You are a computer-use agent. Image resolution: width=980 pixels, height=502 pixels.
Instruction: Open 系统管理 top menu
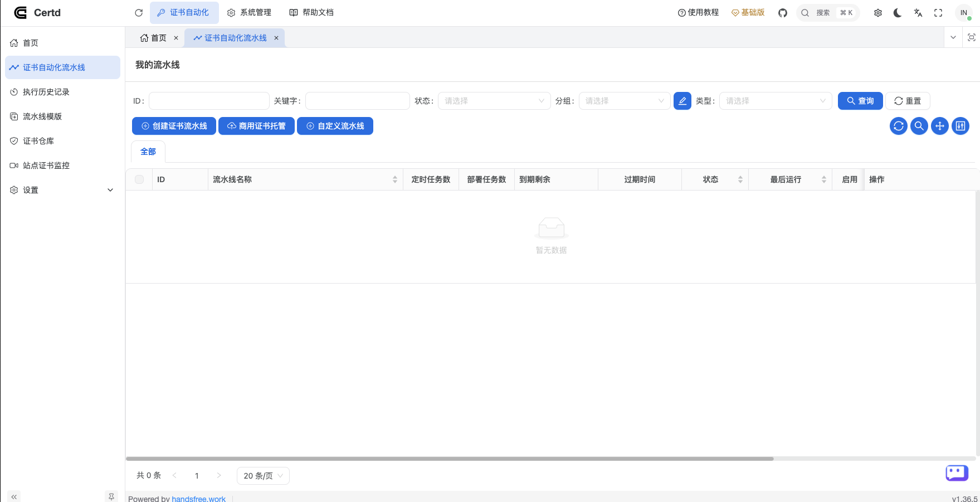pos(249,13)
